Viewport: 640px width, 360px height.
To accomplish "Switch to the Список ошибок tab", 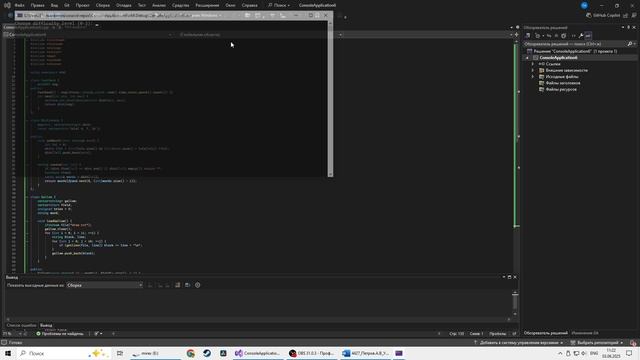I will click(21, 325).
